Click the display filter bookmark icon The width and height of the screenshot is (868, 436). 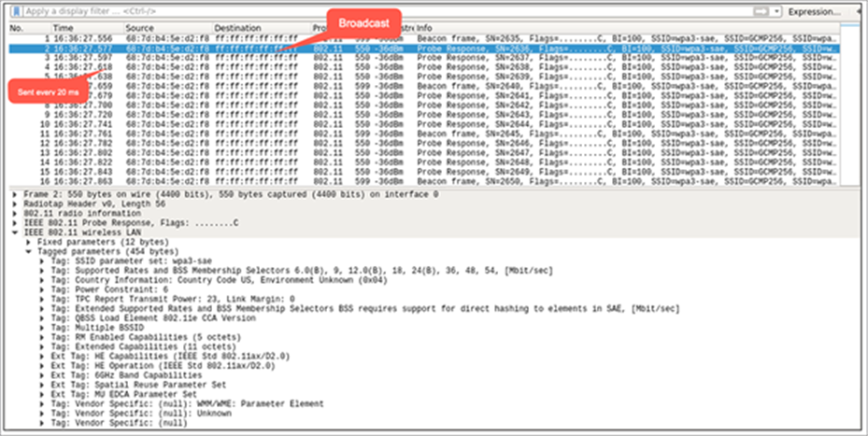(x=17, y=11)
